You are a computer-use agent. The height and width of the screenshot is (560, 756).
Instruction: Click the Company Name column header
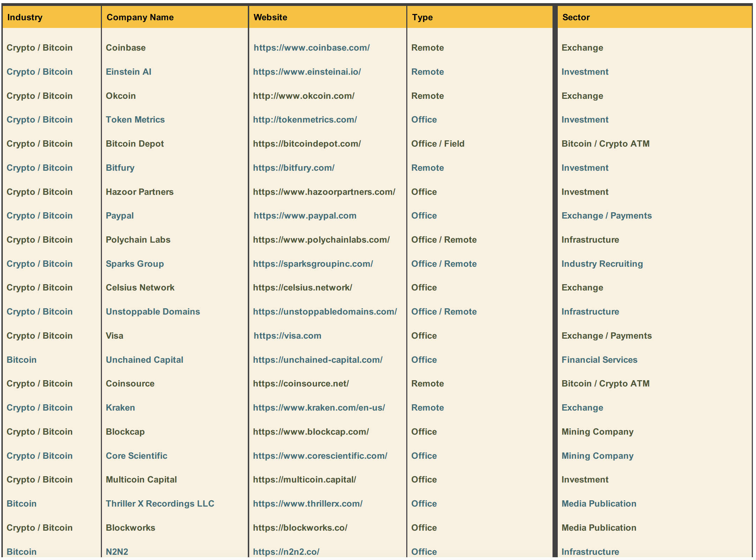tap(175, 17)
